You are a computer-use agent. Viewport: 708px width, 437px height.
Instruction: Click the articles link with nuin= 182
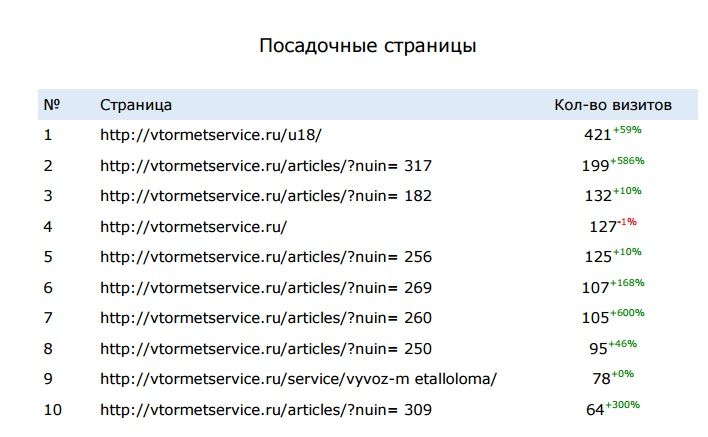pos(266,196)
